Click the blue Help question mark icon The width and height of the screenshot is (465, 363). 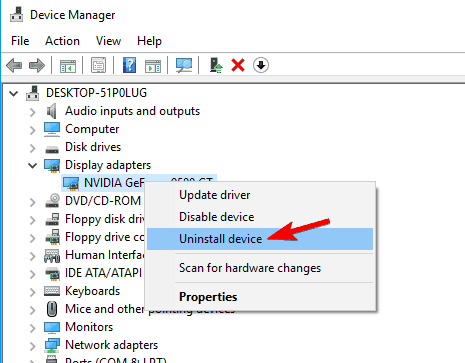coord(129,65)
